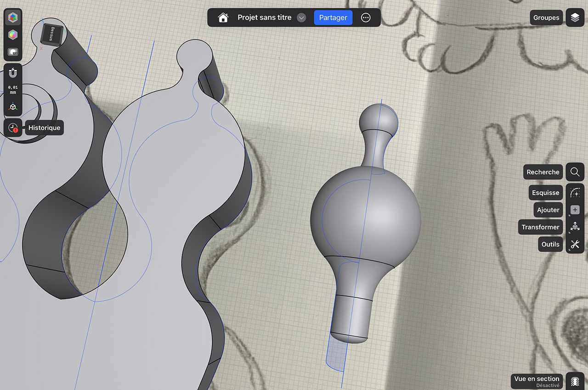Click the Recherche magnifying glass icon
The height and width of the screenshot is (390, 588).
tap(575, 172)
